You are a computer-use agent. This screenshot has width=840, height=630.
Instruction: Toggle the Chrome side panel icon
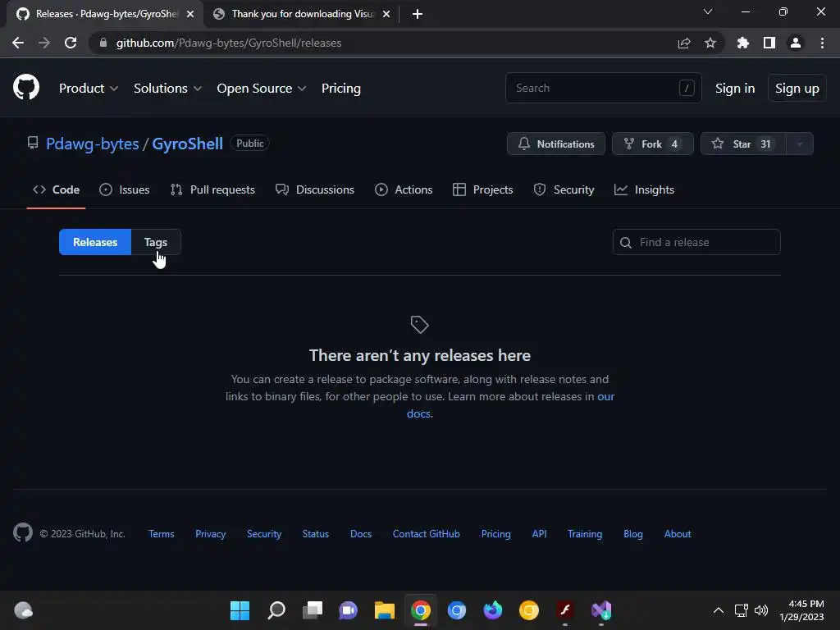click(x=769, y=43)
